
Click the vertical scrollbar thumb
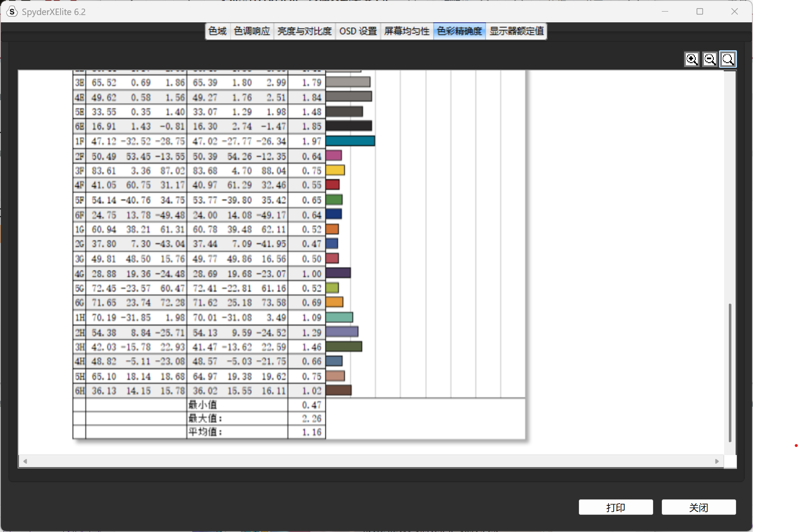pos(730,373)
